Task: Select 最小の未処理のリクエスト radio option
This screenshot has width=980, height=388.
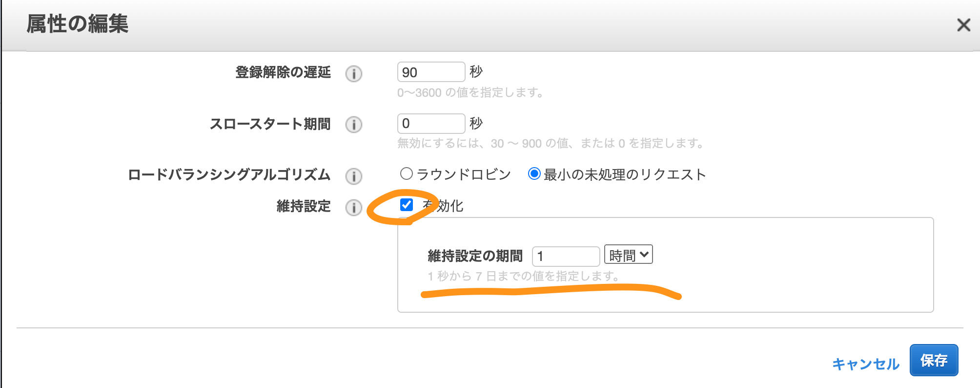Action: 534,173
